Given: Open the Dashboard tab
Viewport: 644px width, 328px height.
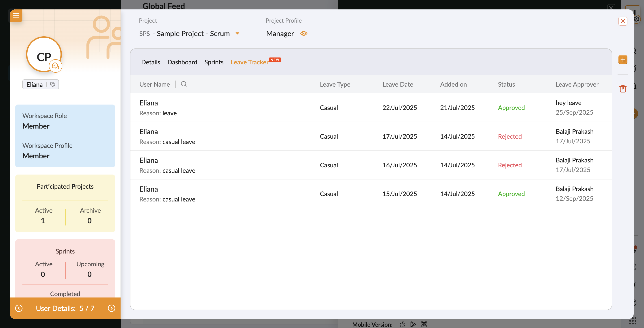Looking at the screenshot, I should coord(182,62).
